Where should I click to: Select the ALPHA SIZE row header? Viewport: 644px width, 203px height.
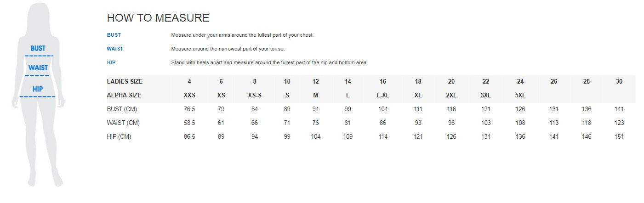124,96
